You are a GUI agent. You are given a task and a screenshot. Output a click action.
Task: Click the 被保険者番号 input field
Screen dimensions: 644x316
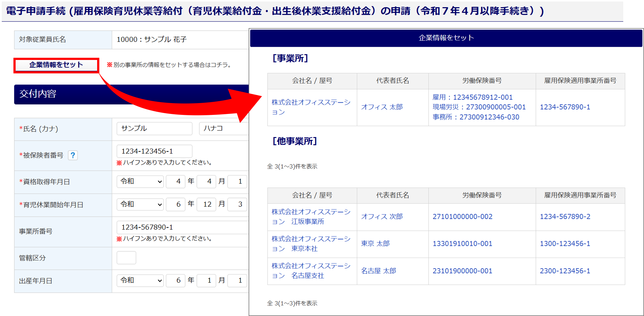click(x=154, y=151)
